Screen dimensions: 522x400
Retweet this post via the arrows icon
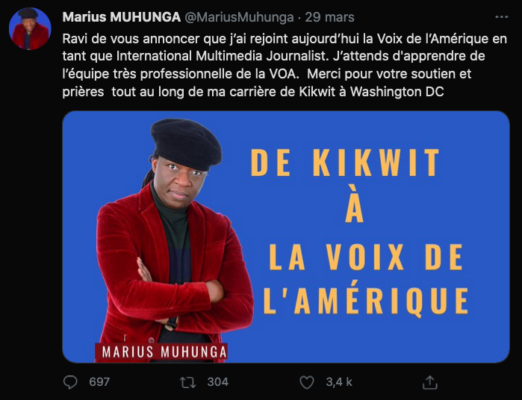click(188, 382)
